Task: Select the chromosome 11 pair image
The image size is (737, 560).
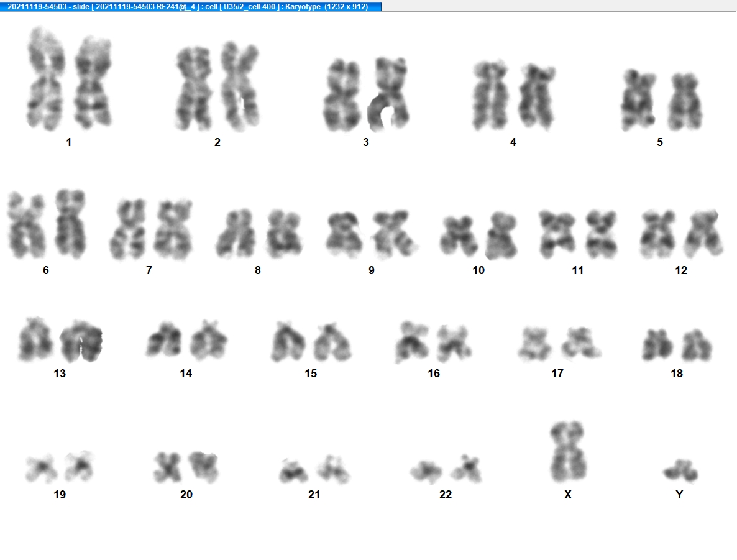Action: pos(578,234)
